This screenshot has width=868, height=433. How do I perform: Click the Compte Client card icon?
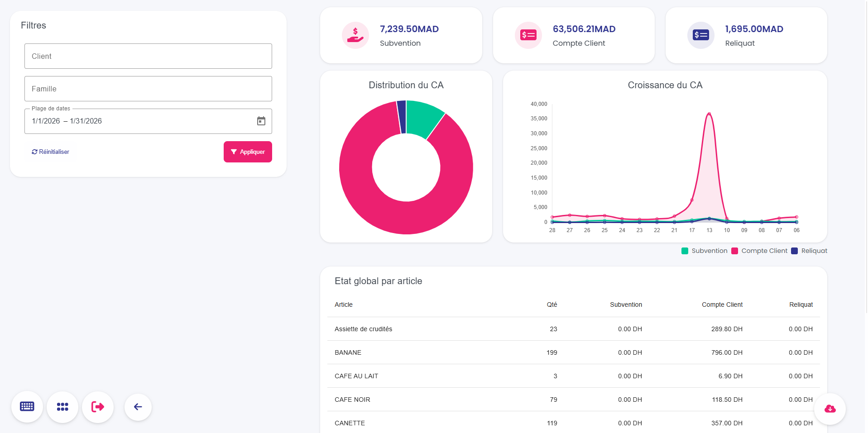point(528,35)
